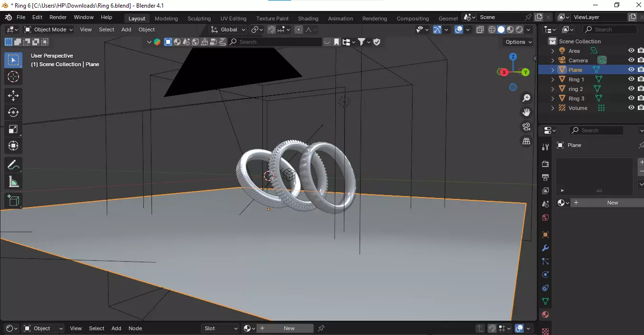Toggle proportional editing in viewport header
This screenshot has width=644, height=335.
[x=299, y=30]
